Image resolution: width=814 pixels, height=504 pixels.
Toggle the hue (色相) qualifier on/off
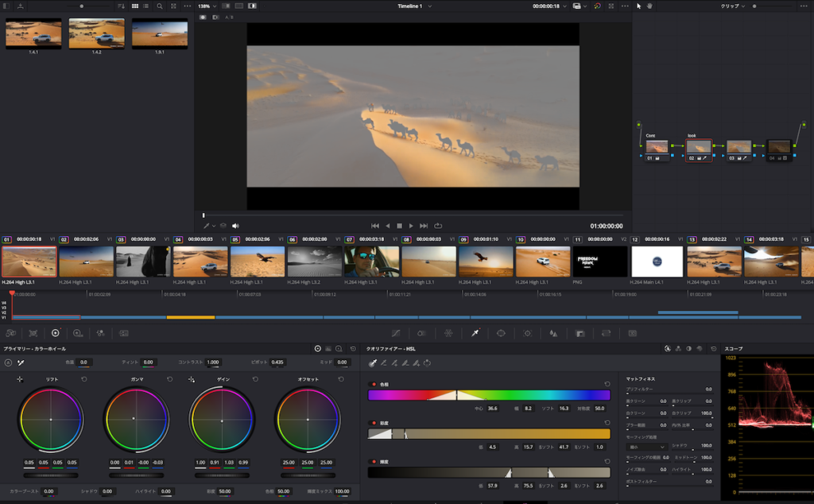tap(374, 384)
